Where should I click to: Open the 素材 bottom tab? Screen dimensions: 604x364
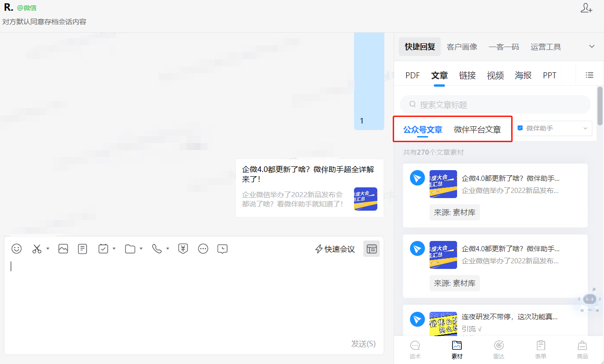pyautogui.click(x=457, y=350)
